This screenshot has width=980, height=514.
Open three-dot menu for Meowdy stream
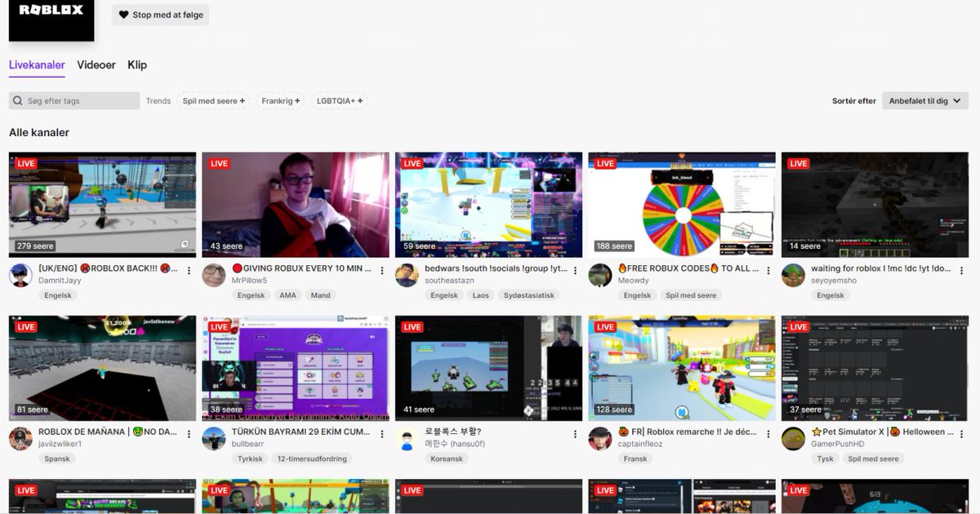pos(768,271)
